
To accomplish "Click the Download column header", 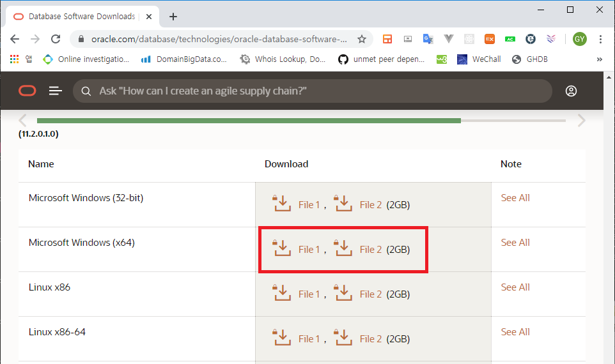I will (x=286, y=163).
